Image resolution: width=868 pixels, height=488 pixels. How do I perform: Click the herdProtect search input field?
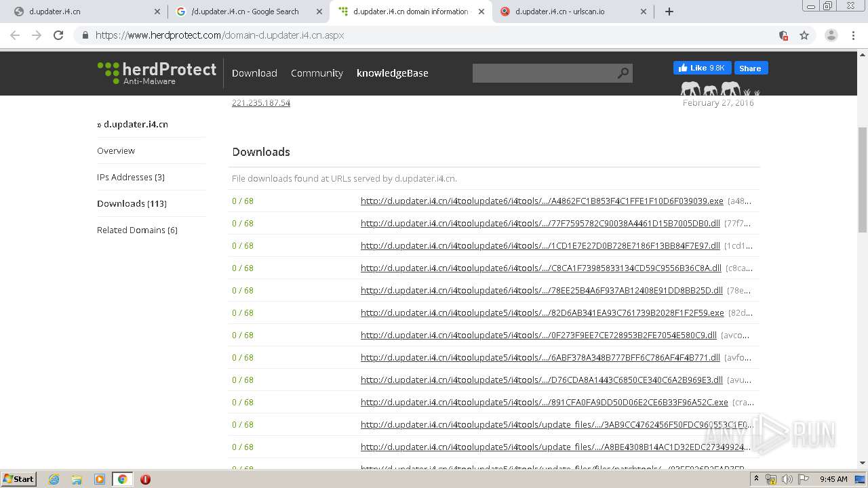click(x=544, y=73)
